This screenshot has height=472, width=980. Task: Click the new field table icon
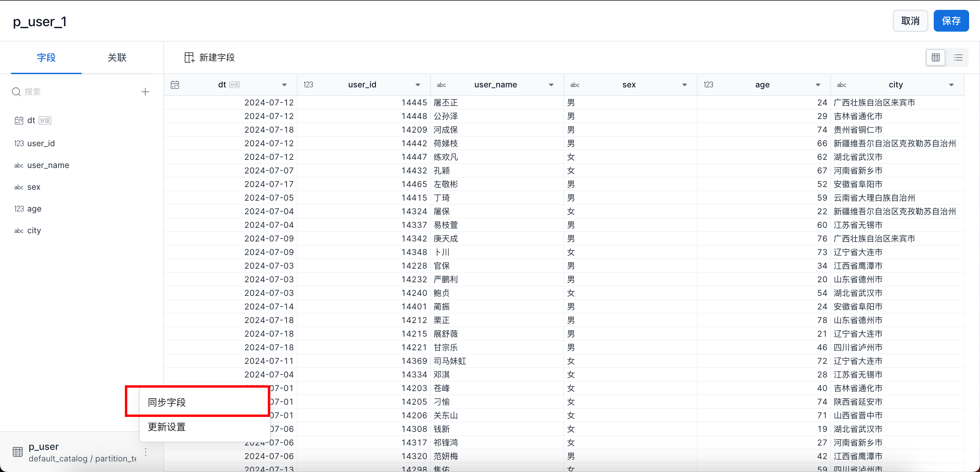click(189, 57)
